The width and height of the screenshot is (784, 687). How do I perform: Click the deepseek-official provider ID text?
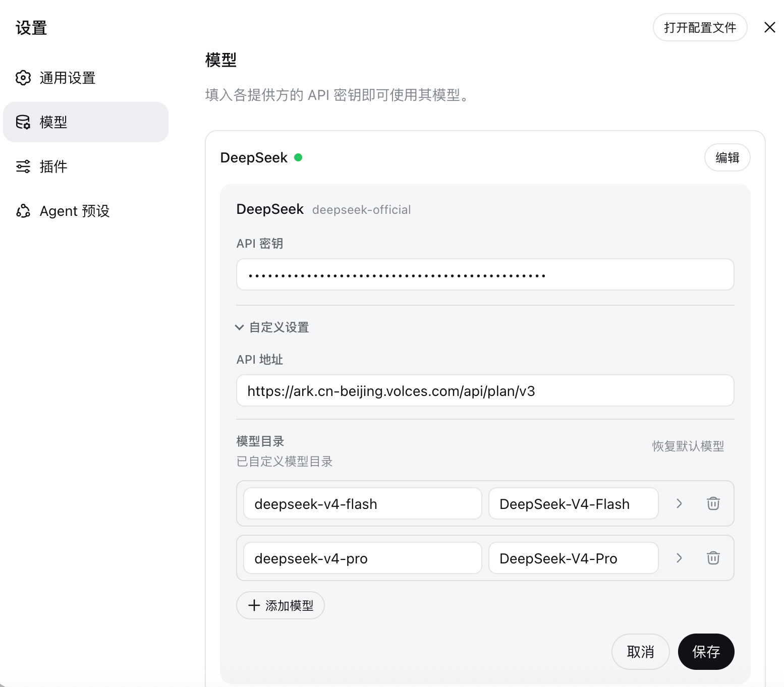[362, 210]
